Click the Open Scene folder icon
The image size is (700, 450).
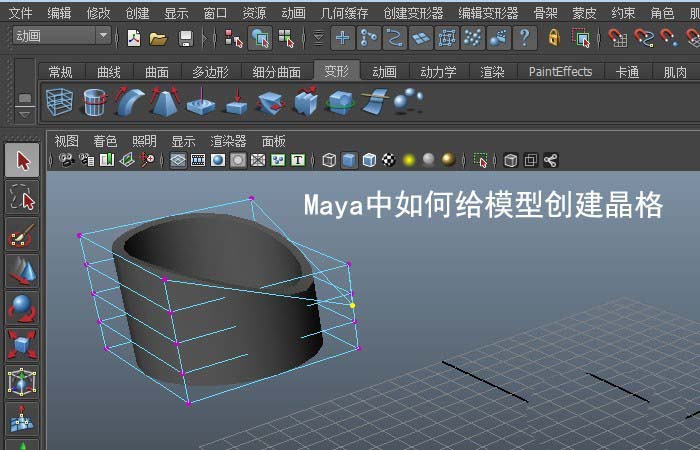158,39
